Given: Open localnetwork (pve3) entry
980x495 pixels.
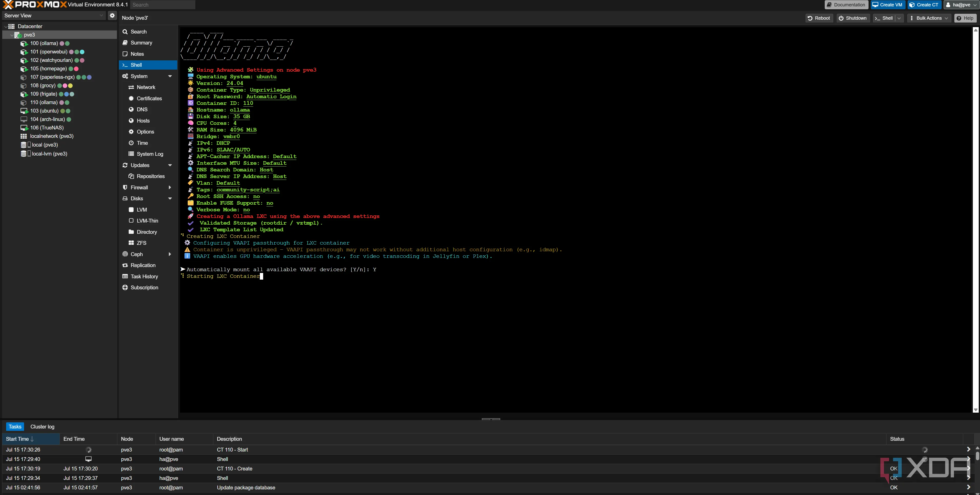Looking at the screenshot, I should tap(52, 136).
